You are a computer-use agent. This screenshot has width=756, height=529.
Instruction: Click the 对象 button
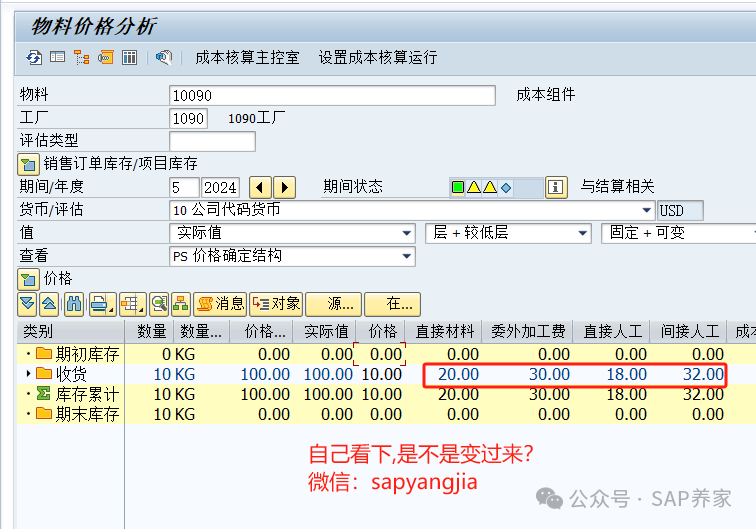pyautogui.click(x=276, y=304)
